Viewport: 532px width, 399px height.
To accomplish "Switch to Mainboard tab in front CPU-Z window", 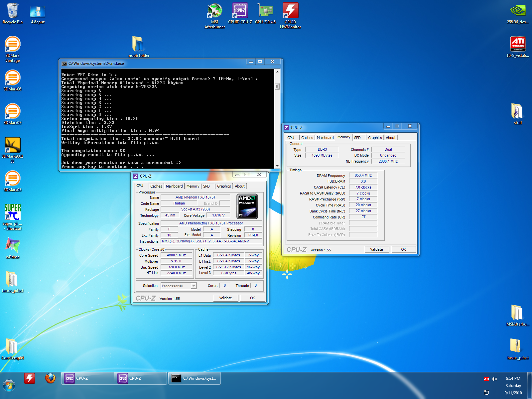I will 174,186.
